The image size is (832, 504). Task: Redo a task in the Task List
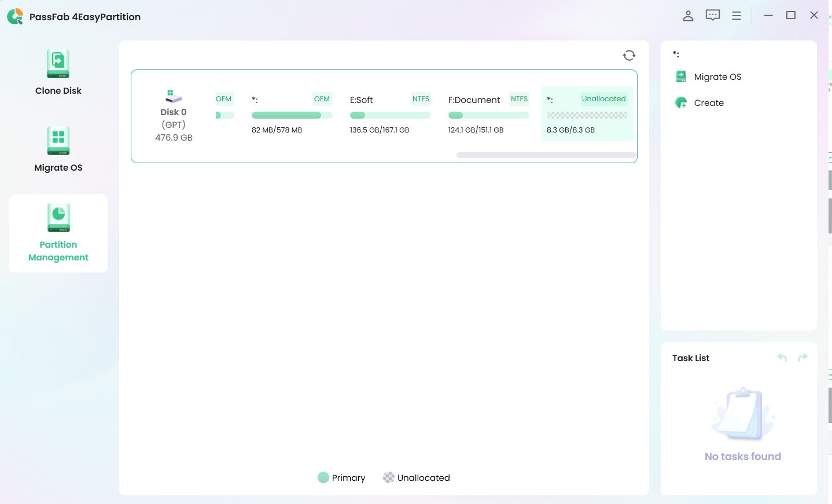click(x=802, y=357)
